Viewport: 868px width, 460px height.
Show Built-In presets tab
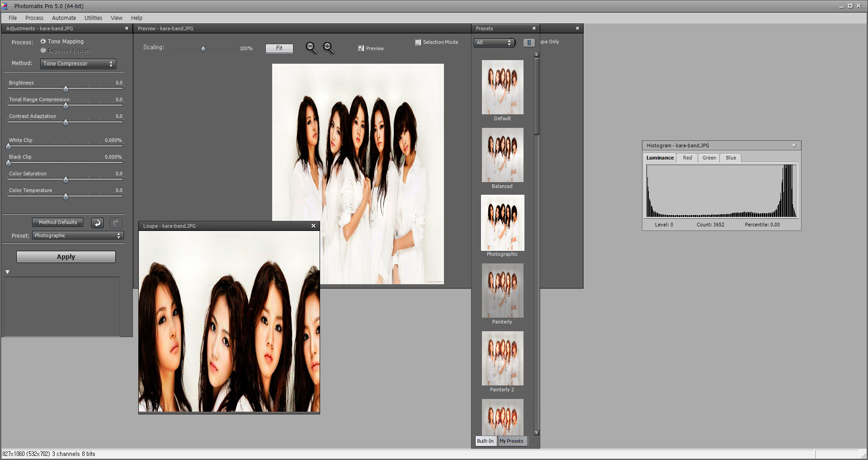tap(485, 441)
